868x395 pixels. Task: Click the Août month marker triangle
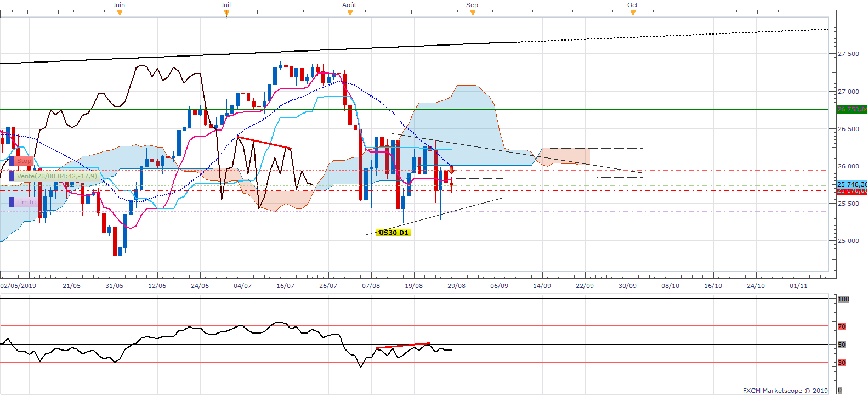pyautogui.click(x=350, y=13)
